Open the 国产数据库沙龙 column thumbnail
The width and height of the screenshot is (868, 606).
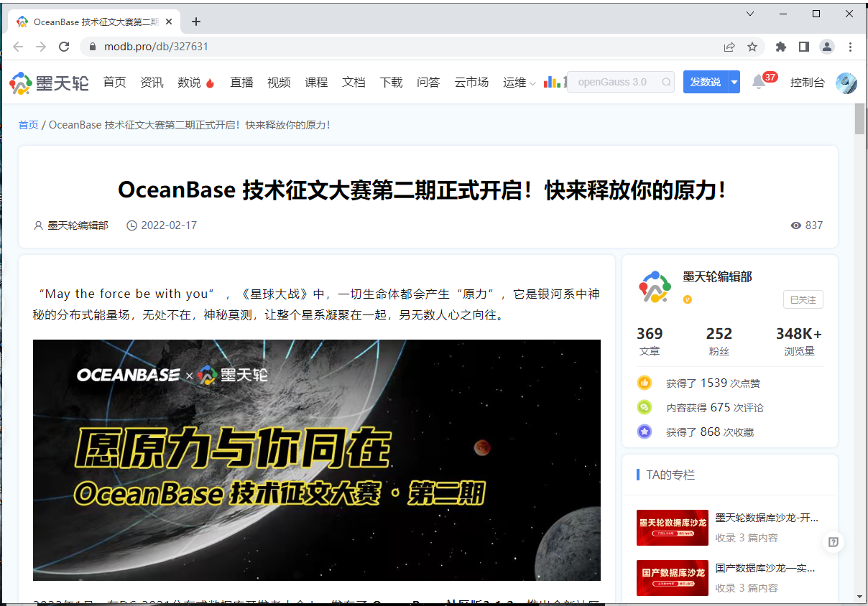coord(673,578)
